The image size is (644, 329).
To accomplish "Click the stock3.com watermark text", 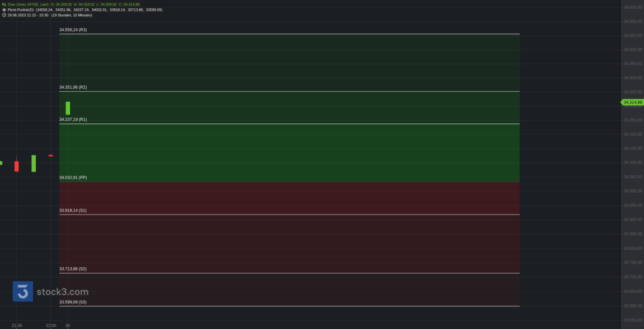I will click(62, 292).
